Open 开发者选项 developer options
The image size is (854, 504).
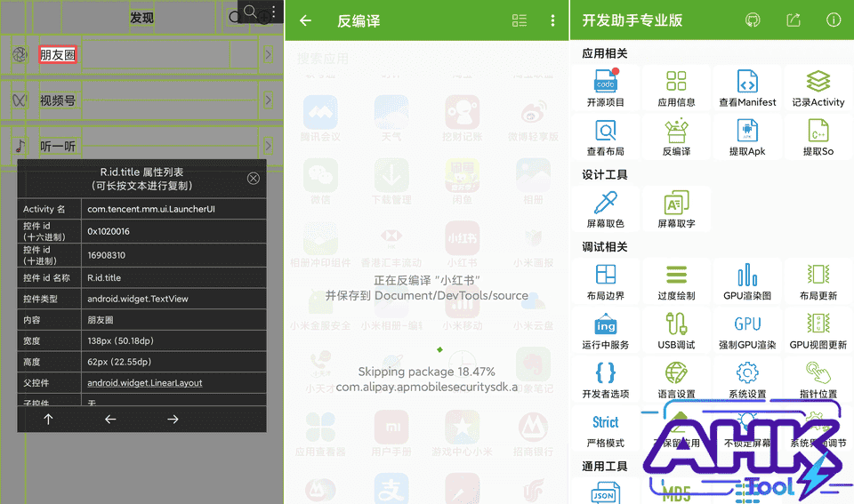(605, 380)
